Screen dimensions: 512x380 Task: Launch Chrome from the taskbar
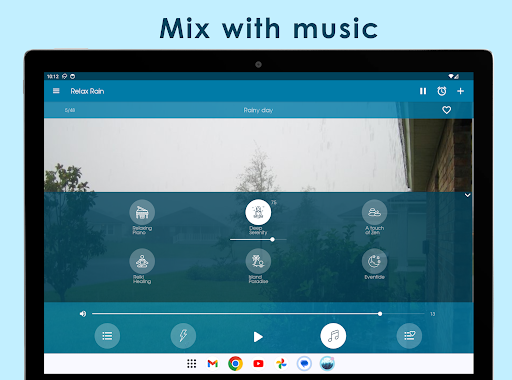click(x=235, y=364)
